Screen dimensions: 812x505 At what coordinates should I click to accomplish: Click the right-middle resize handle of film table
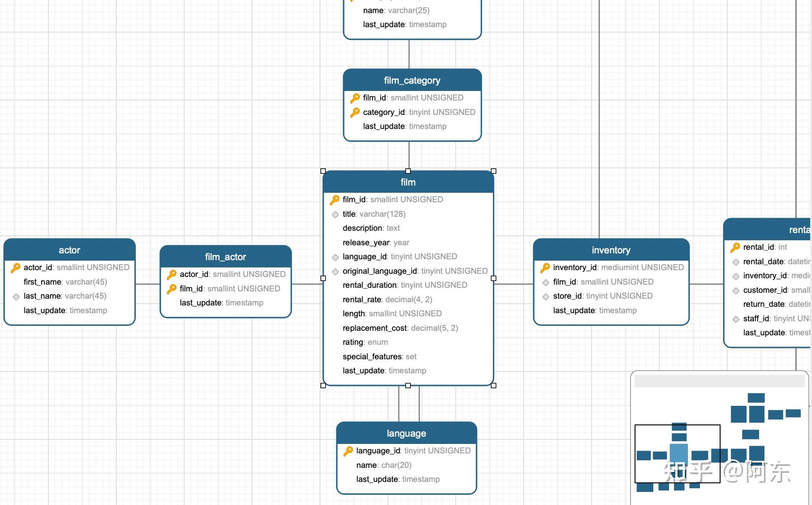494,278
